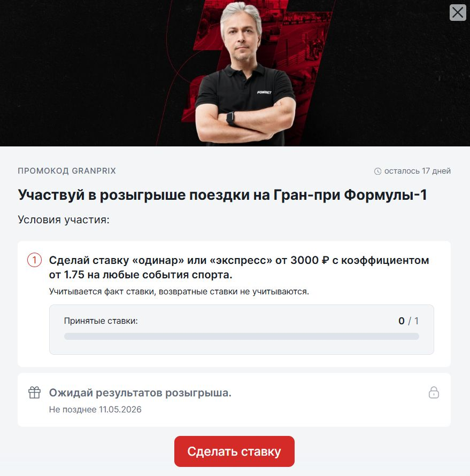Click the «Условия участия:» subheading

click(64, 220)
